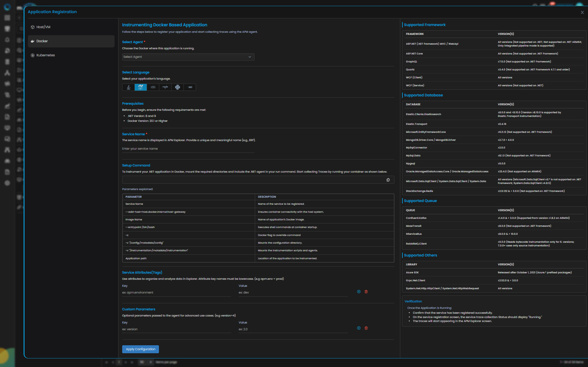
Task: Delete the custom parameter row
Action: (x=366, y=328)
